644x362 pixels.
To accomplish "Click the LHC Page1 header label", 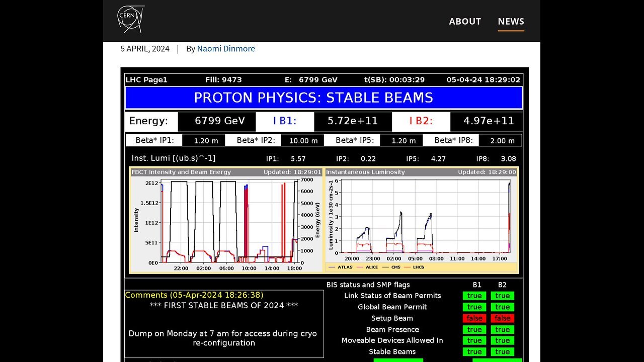I will (x=146, y=79).
